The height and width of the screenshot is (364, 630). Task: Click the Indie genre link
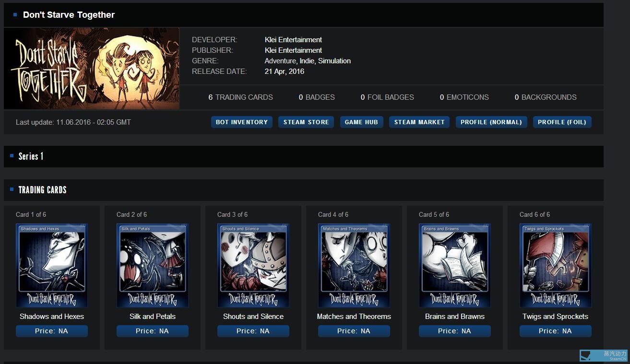pyautogui.click(x=307, y=61)
